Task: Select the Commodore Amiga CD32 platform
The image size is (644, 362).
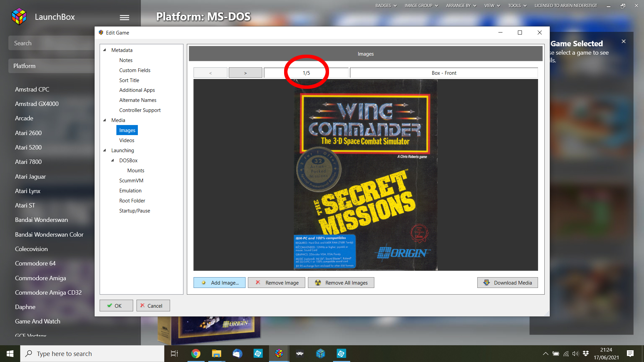Action: (48, 293)
